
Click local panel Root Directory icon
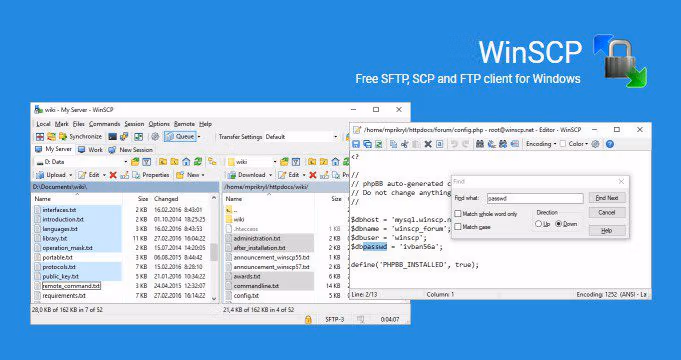pyautogui.click(x=174, y=162)
